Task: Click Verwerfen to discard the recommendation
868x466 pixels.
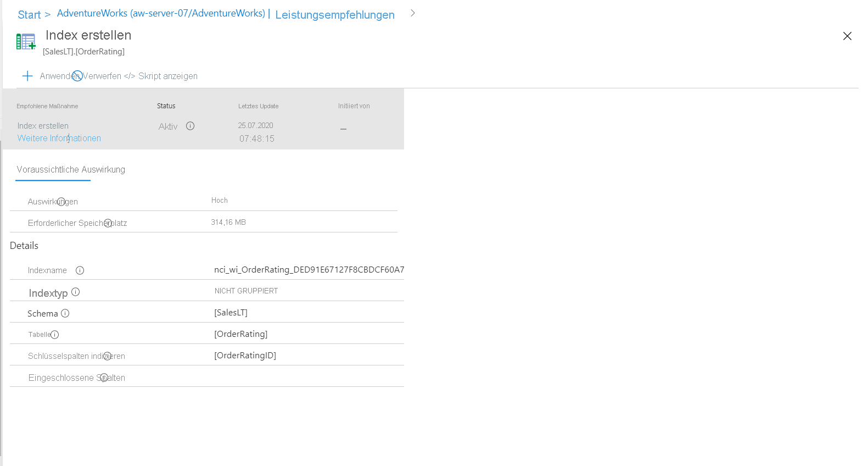Action: point(102,76)
